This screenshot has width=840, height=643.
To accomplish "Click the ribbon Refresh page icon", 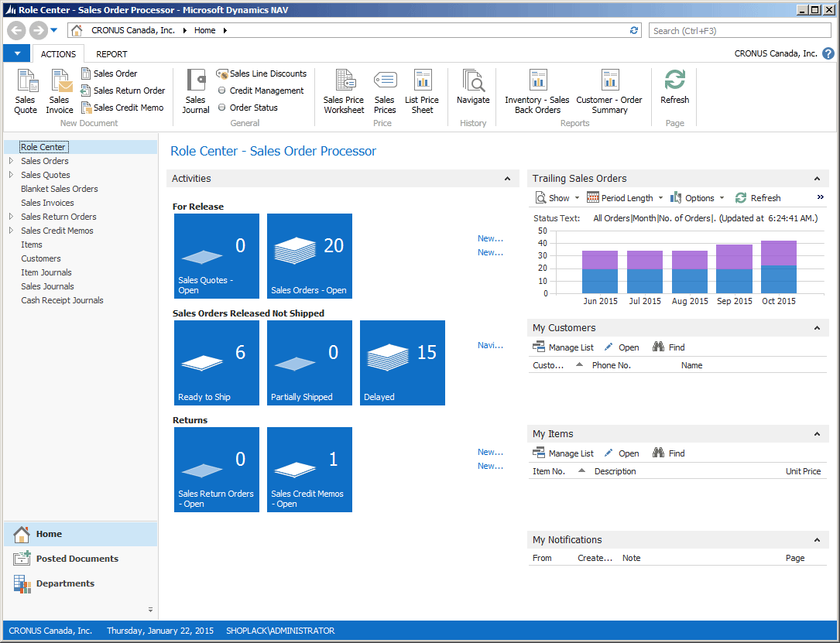I will pyautogui.click(x=675, y=80).
